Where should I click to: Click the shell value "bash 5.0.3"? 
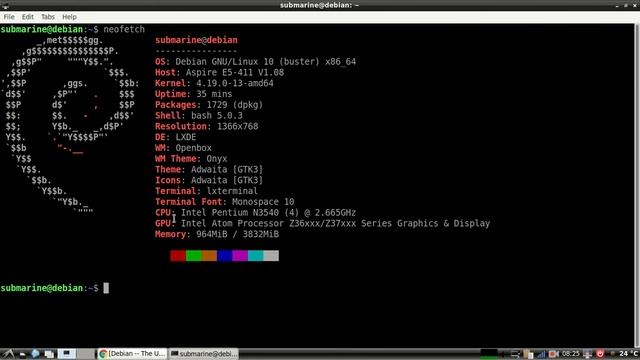point(217,116)
